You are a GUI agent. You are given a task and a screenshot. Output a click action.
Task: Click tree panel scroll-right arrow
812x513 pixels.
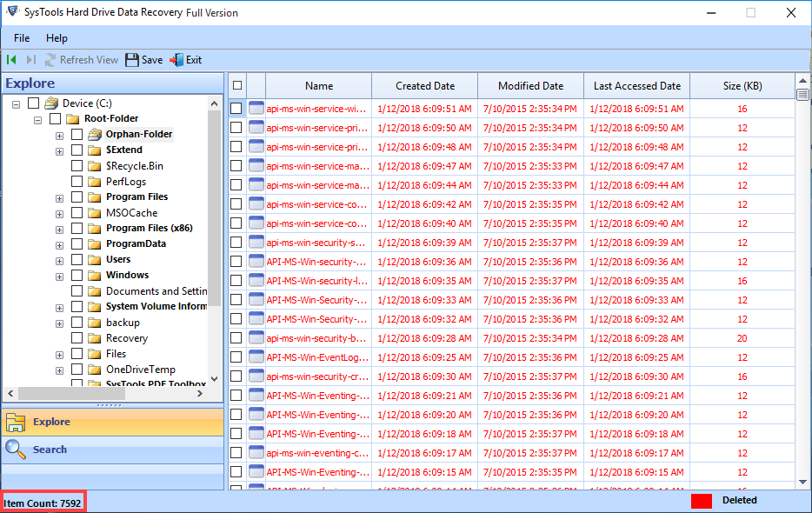click(200, 394)
